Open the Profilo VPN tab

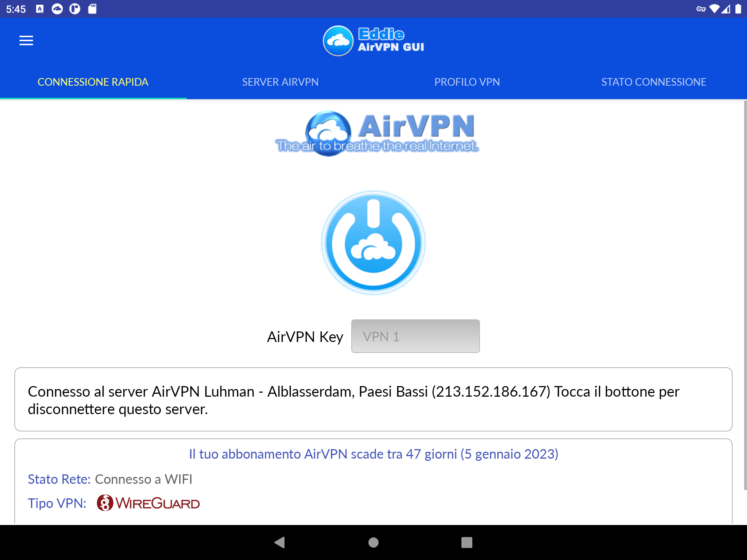(x=467, y=82)
